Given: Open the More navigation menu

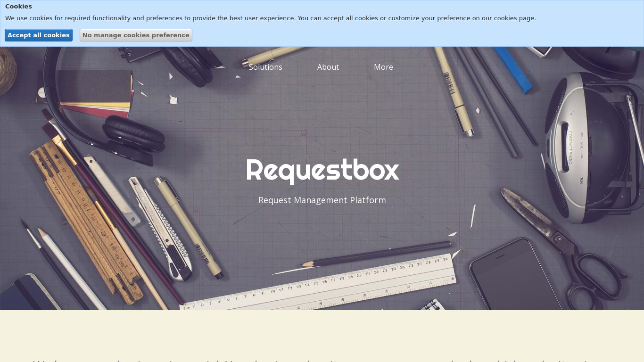Looking at the screenshot, I should point(383,67).
